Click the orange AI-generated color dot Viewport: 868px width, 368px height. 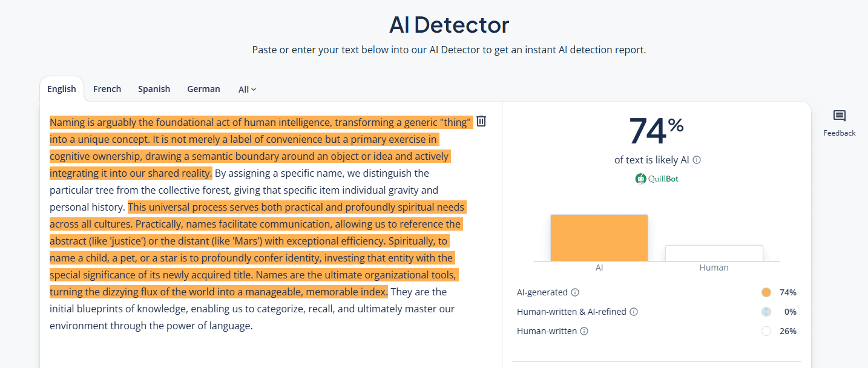tap(766, 292)
